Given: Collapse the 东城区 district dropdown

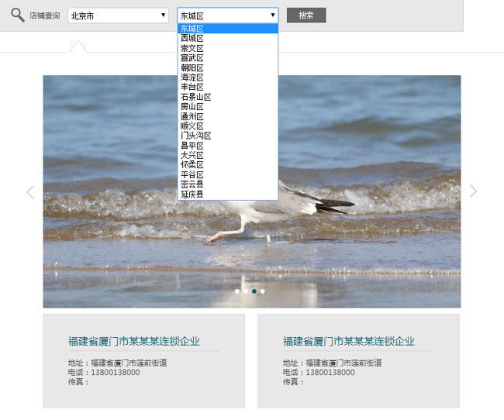Looking at the screenshot, I should 227,15.
